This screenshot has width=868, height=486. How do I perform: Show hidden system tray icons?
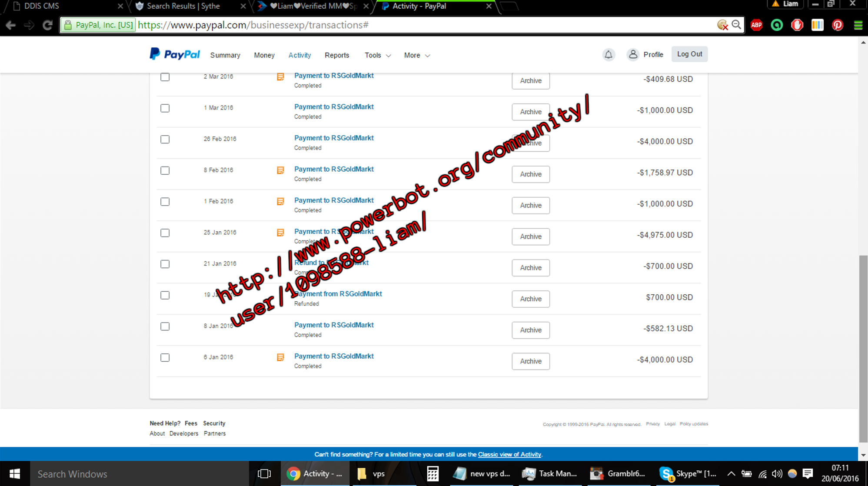731,474
